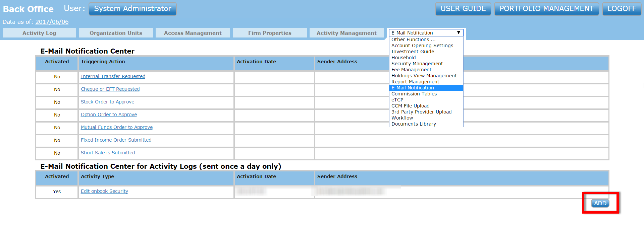Screen dimensions: 644x229
Task: Open the data date 2017/06/06 link
Action: [x=52, y=22]
